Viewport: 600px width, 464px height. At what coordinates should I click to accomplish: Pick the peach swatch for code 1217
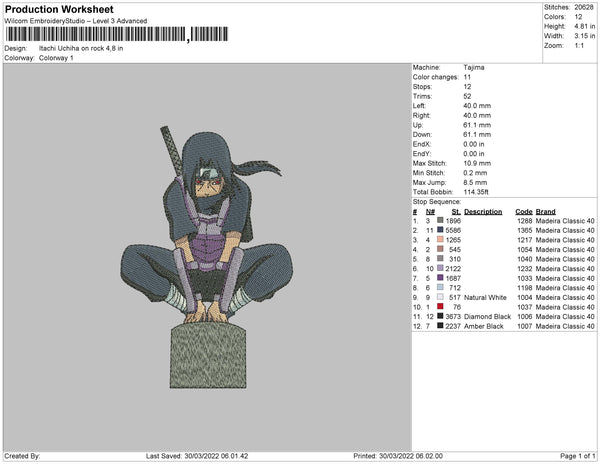pos(440,239)
